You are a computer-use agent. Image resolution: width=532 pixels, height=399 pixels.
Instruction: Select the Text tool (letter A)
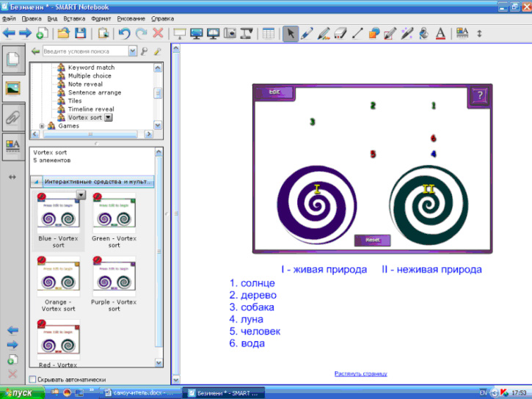tap(440, 33)
